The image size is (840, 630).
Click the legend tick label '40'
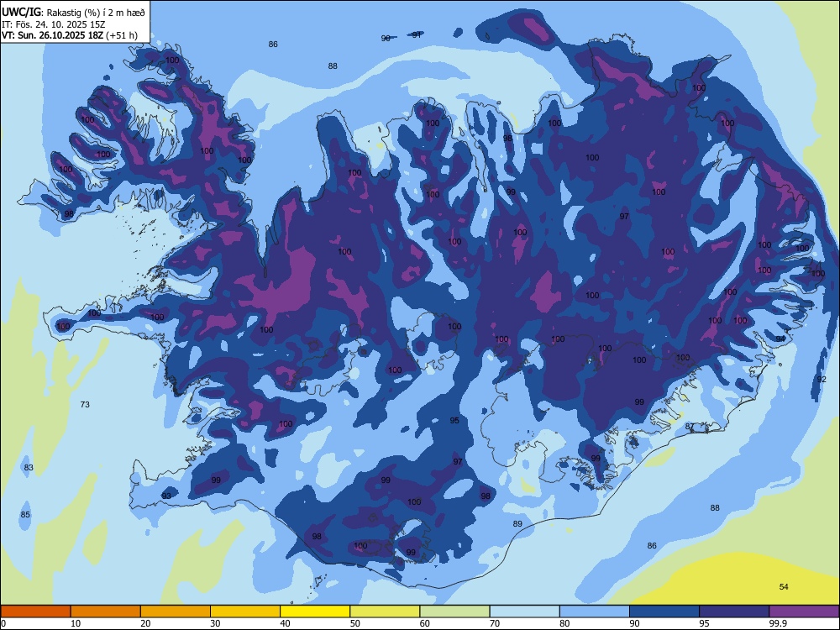tap(285, 623)
